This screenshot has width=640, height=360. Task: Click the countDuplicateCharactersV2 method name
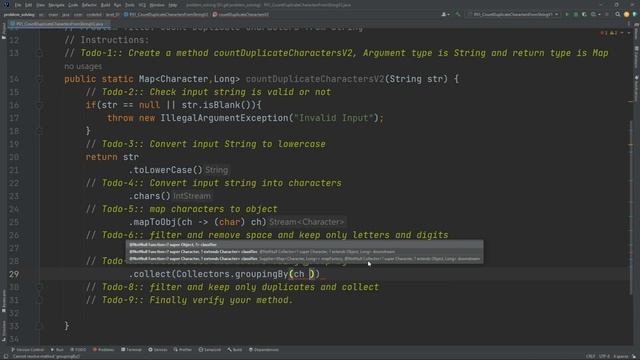point(315,79)
